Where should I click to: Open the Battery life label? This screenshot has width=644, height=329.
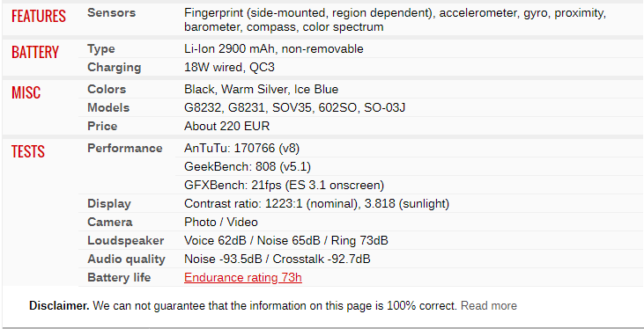tap(119, 278)
